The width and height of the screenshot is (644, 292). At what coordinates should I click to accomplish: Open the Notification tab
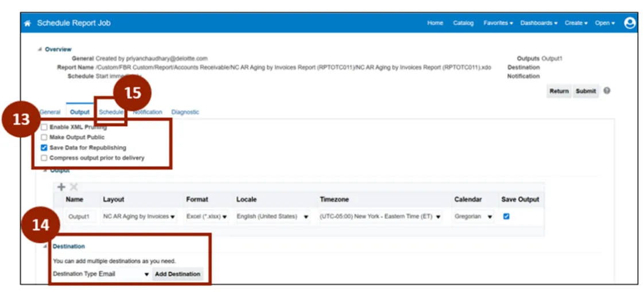coord(148,112)
